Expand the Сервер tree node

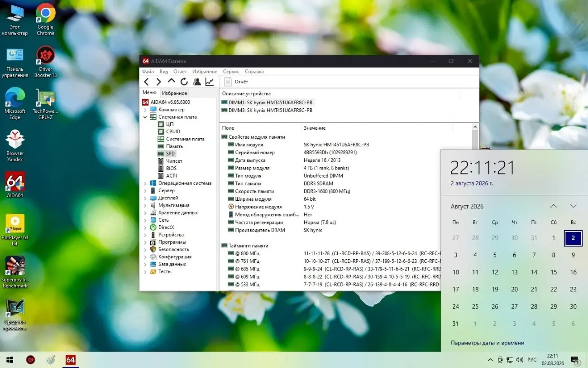[x=145, y=191]
